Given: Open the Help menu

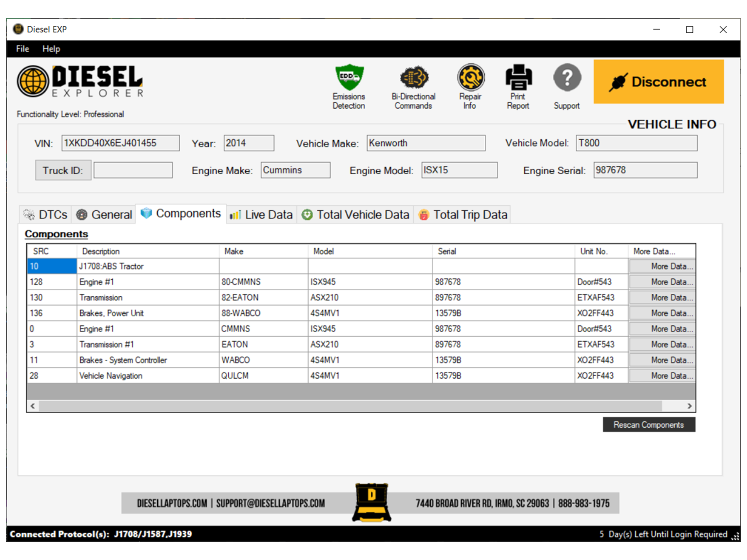Looking at the screenshot, I should coord(51,49).
